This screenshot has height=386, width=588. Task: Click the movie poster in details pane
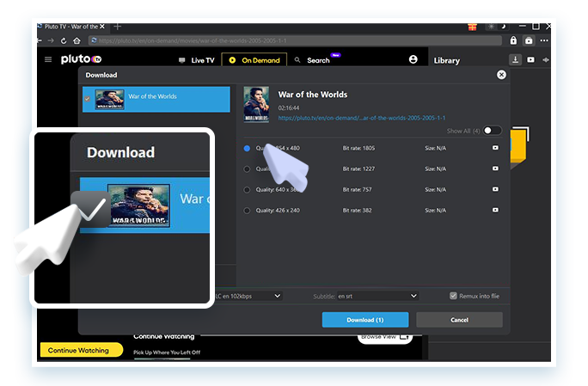pyautogui.click(x=256, y=104)
